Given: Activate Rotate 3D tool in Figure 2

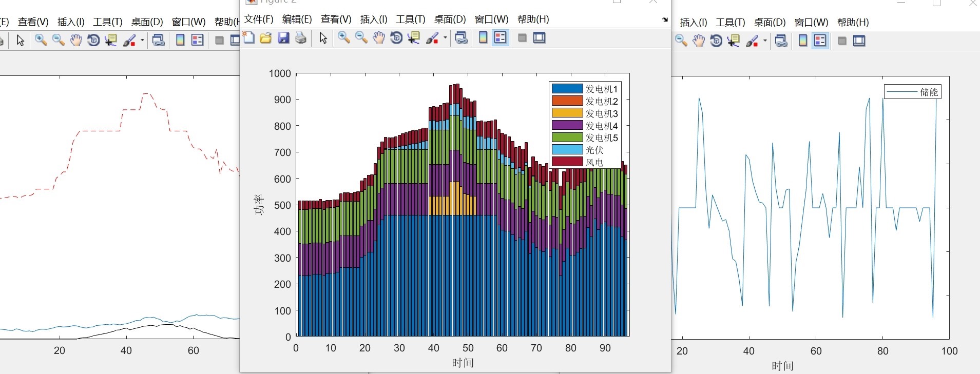Looking at the screenshot, I should point(396,38).
